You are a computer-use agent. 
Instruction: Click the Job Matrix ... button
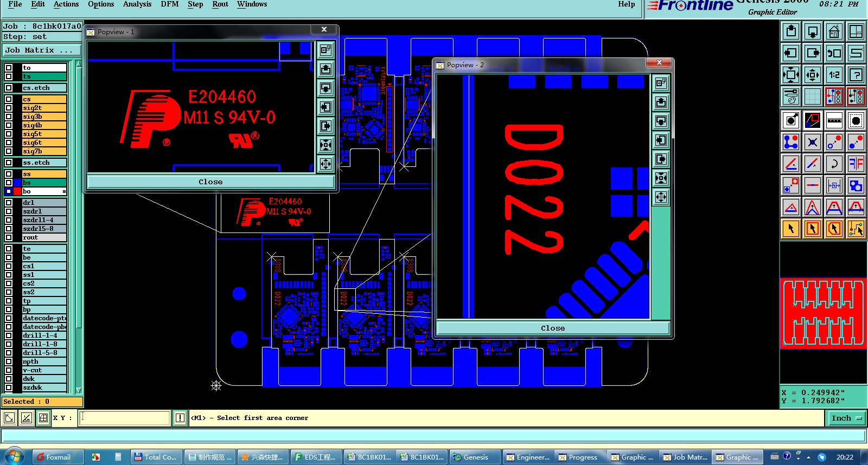42,50
